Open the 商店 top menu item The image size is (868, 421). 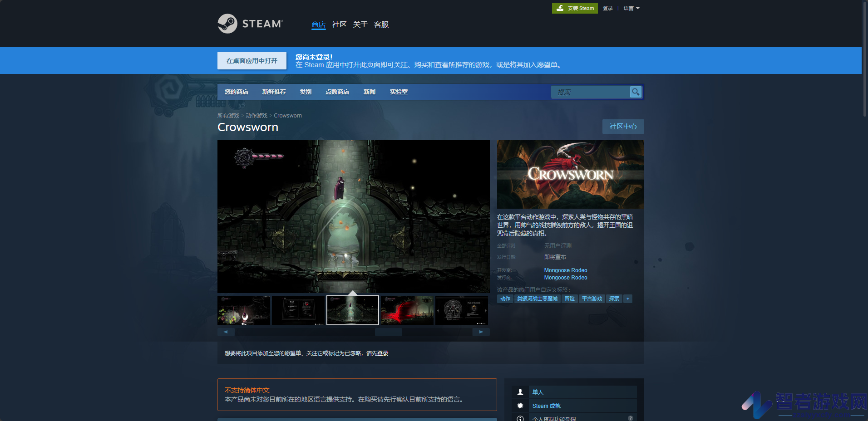click(x=318, y=24)
